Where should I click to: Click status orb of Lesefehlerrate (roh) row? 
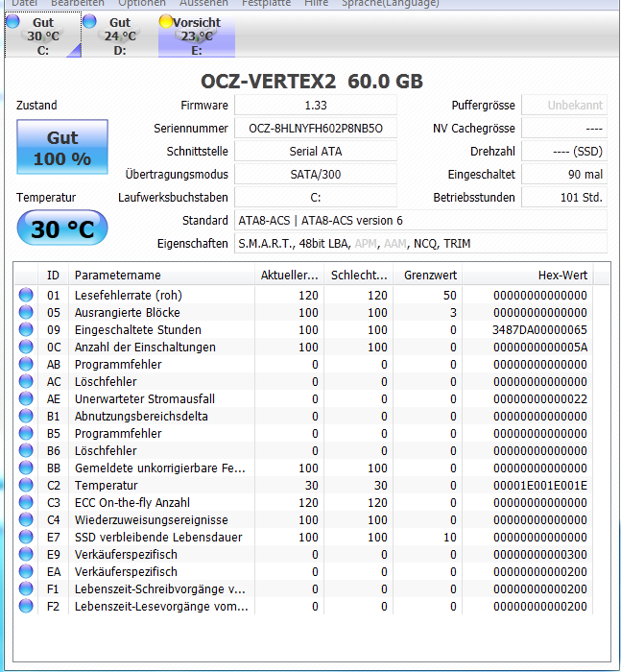(x=26, y=295)
